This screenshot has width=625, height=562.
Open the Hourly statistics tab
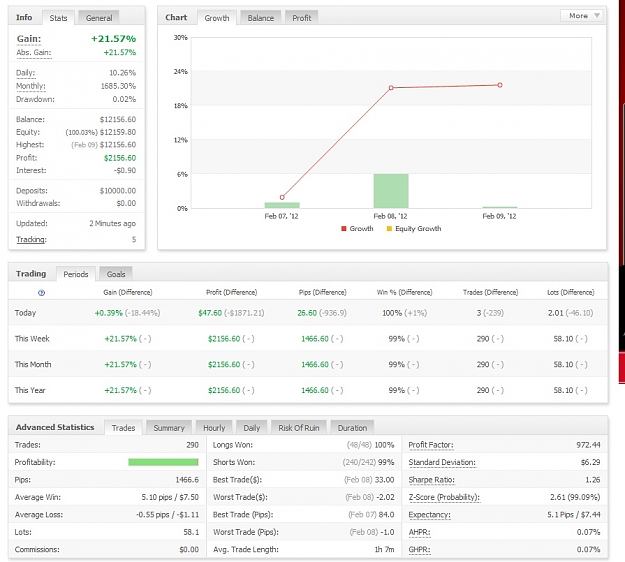(214, 428)
